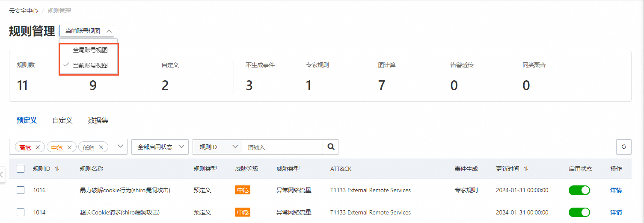Sort by 更新时间 column sort icon
Viewport: 644px width, 223px height.
tap(526, 169)
